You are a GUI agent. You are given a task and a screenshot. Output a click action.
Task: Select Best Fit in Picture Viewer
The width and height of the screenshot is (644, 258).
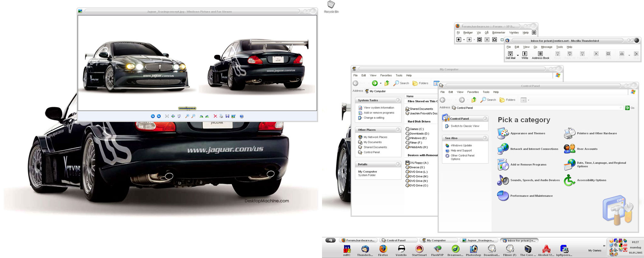(x=167, y=116)
